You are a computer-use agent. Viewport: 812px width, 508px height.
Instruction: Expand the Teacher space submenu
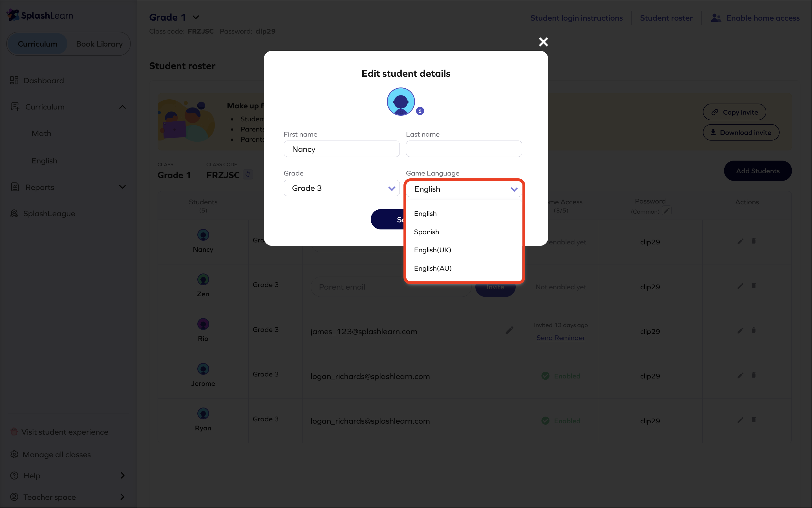[122, 497]
